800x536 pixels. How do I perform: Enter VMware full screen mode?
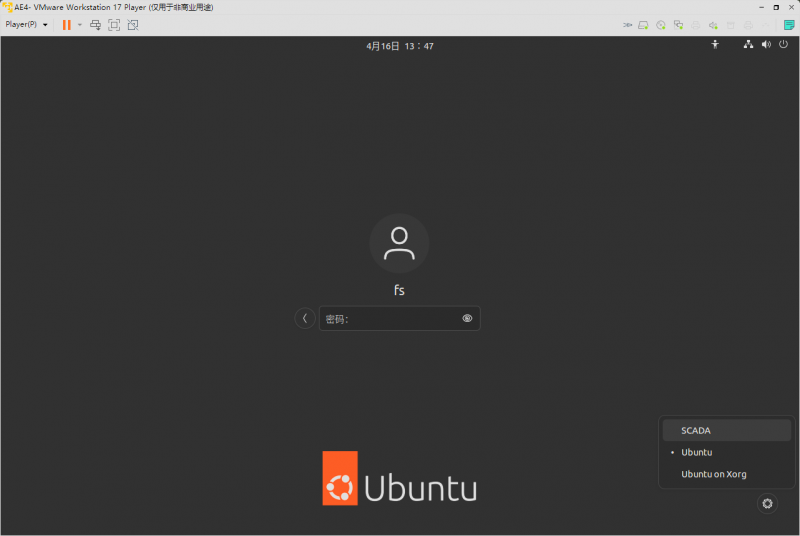[x=114, y=24]
